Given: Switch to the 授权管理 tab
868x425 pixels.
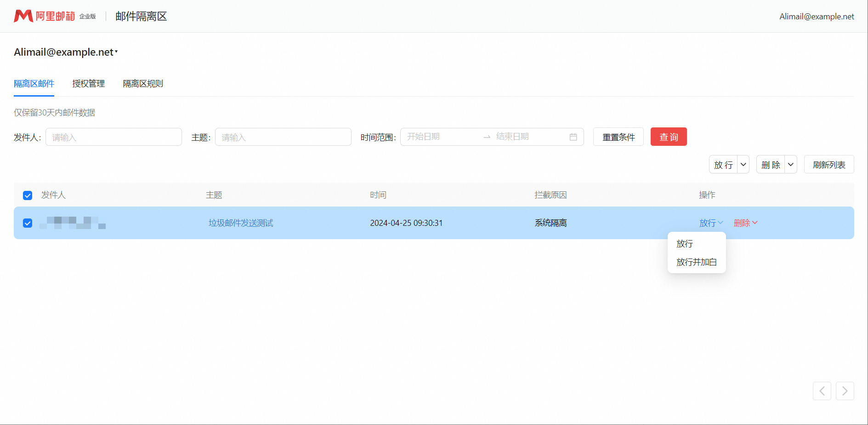Looking at the screenshot, I should tap(88, 84).
